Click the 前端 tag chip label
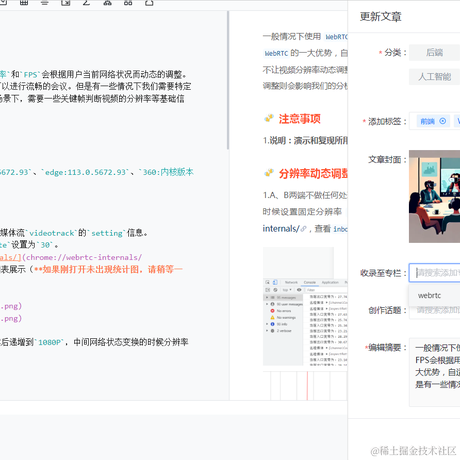This screenshot has height=460, width=460. 428,121
